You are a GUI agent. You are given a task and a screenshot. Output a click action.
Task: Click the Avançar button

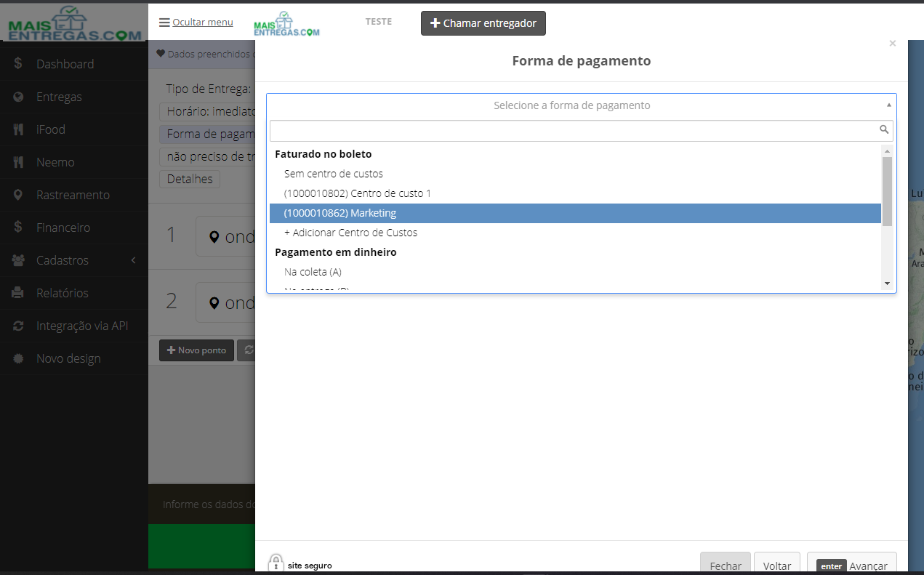[852, 563]
